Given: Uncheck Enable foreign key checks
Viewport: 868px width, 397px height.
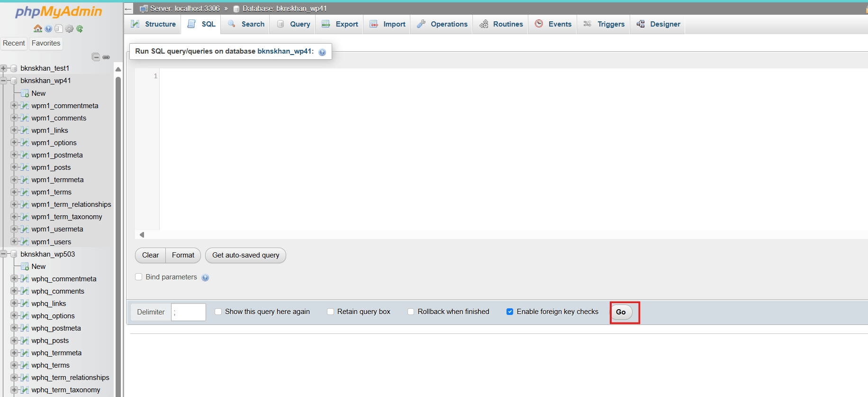Looking at the screenshot, I should click(x=510, y=312).
